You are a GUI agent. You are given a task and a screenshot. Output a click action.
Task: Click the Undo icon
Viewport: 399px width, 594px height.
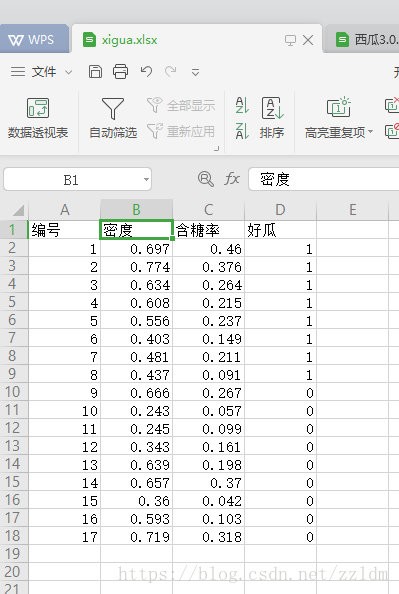point(146,71)
